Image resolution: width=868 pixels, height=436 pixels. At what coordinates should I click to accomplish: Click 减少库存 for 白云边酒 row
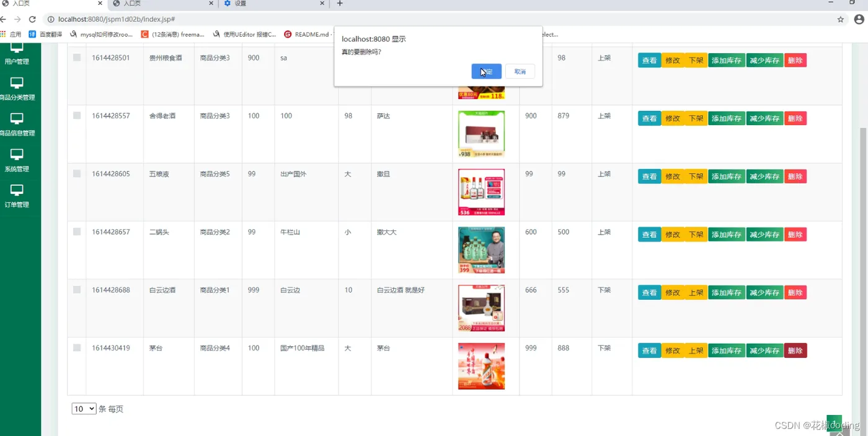pos(764,292)
